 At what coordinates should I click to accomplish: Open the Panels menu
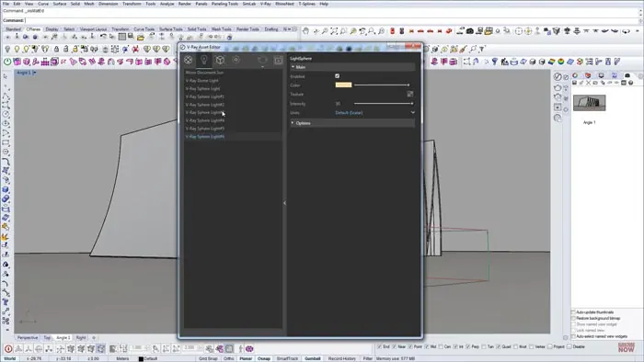coord(201,4)
